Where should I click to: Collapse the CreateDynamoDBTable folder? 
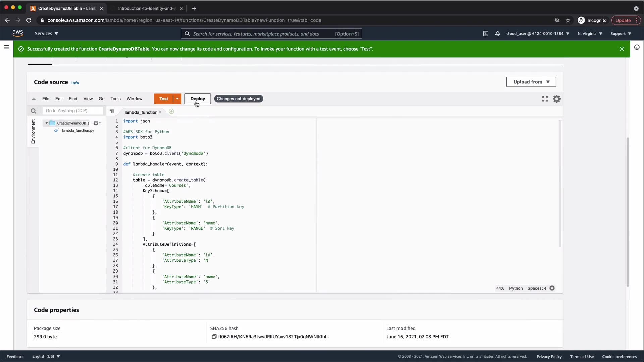(47, 123)
